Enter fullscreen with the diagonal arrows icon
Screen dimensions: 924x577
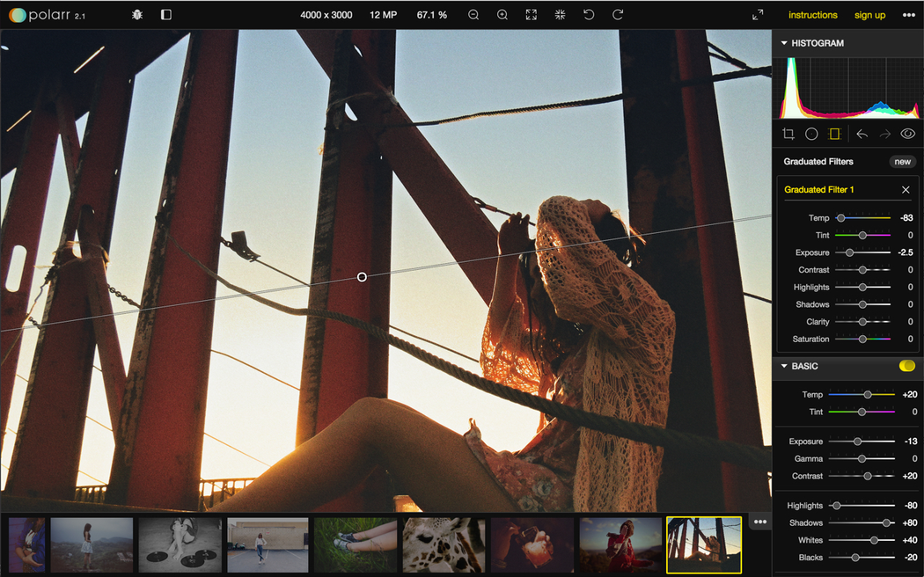point(758,15)
